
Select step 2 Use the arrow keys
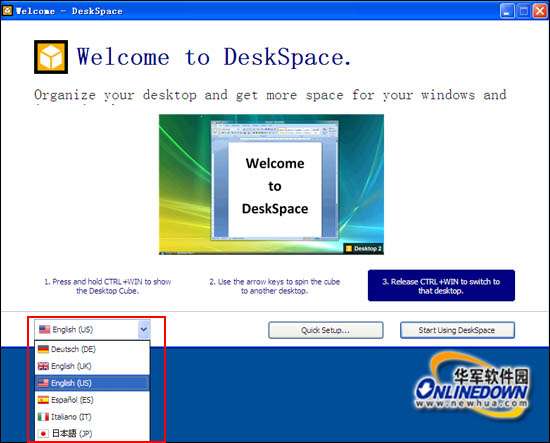(275, 286)
